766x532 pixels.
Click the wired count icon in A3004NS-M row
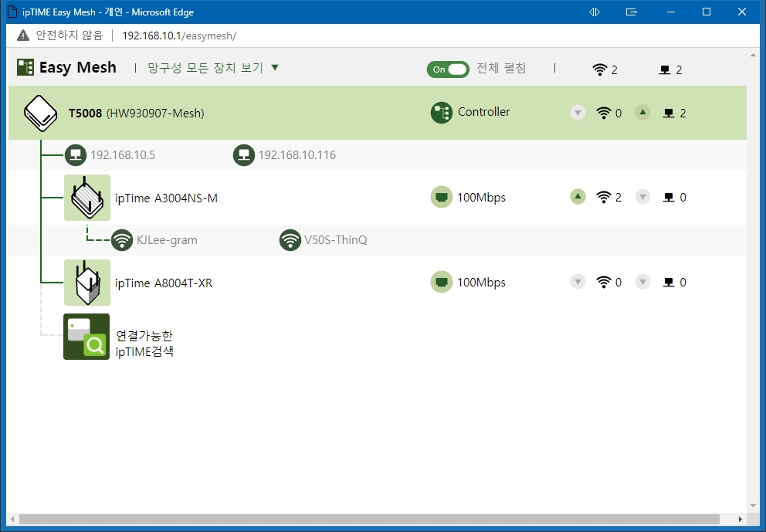coord(668,198)
